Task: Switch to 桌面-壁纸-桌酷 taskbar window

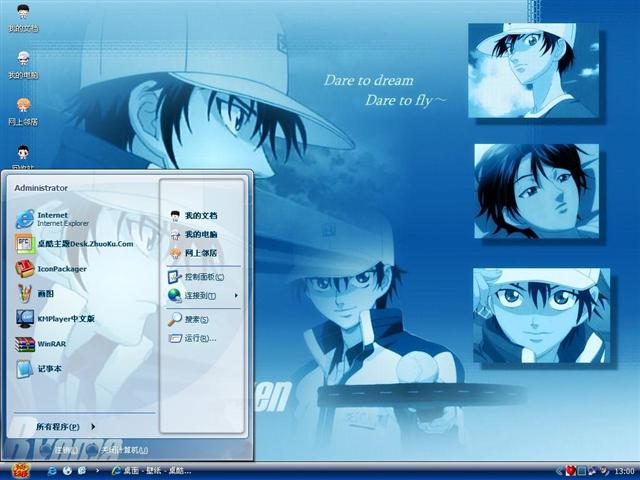Action: click(x=151, y=471)
